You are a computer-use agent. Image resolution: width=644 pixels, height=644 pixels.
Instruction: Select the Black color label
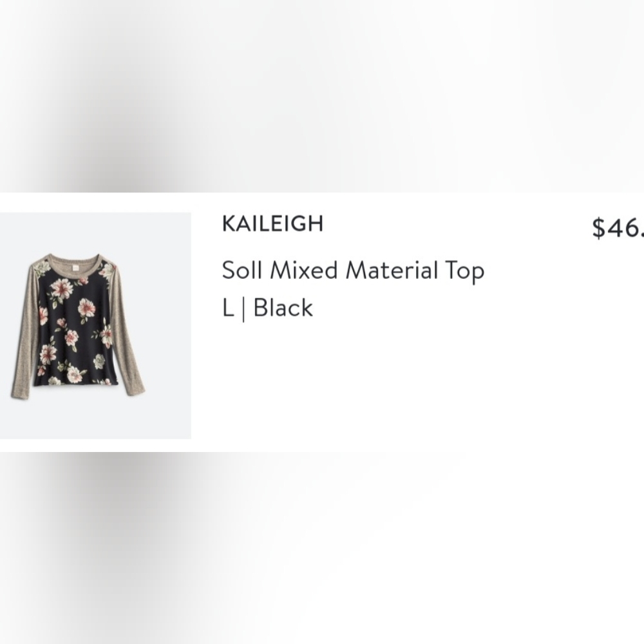click(283, 308)
